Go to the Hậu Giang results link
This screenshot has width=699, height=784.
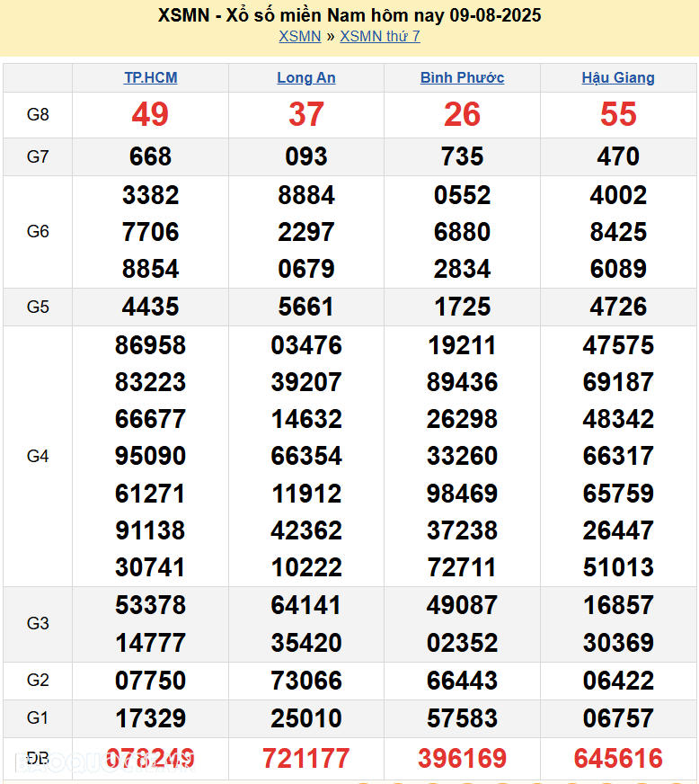tap(618, 77)
